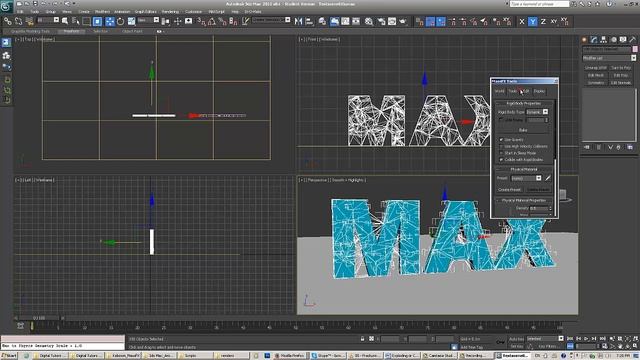Screen dimensions: 640x360
Task: Open the Modifier List dropdown
Action: click(609, 58)
